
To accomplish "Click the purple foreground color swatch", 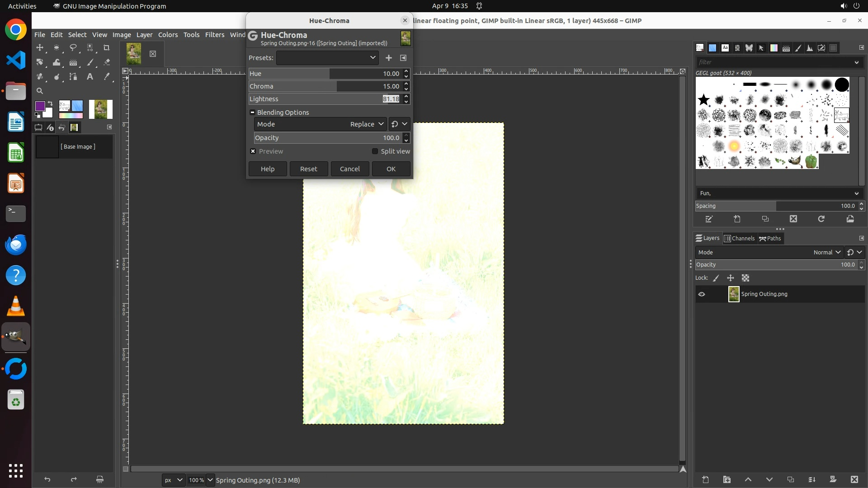I will [40, 106].
